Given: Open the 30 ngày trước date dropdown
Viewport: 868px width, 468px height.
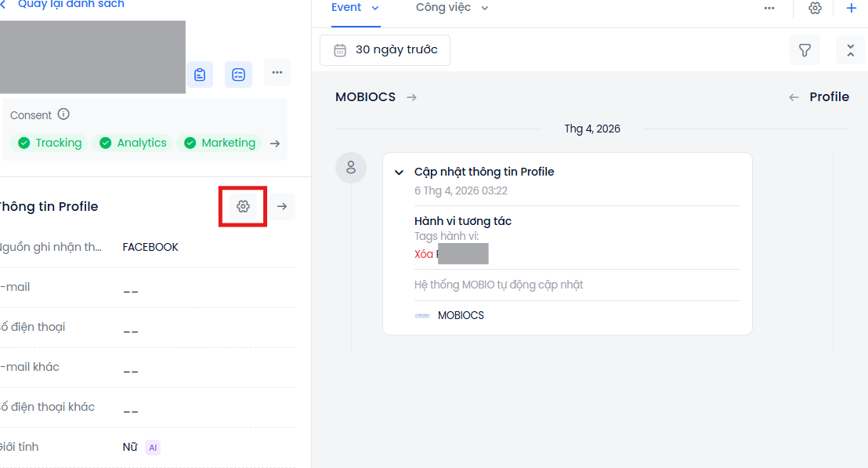Looking at the screenshot, I should pos(385,50).
